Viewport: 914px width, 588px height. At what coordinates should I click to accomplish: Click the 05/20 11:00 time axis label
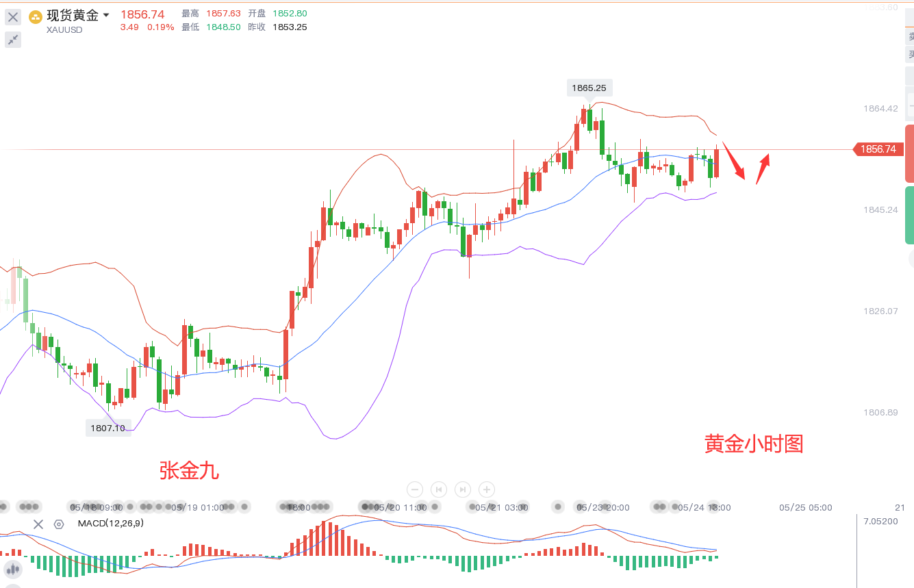tap(401, 508)
